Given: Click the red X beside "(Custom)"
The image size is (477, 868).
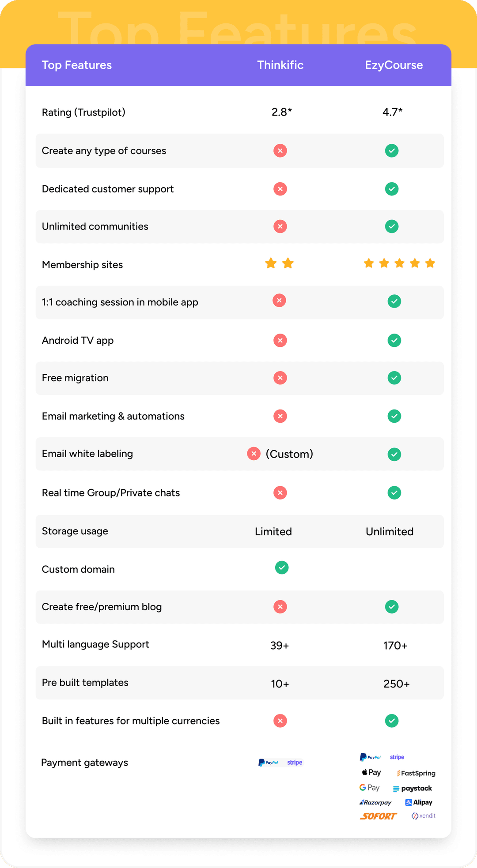Looking at the screenshot, I should (254, 454).
